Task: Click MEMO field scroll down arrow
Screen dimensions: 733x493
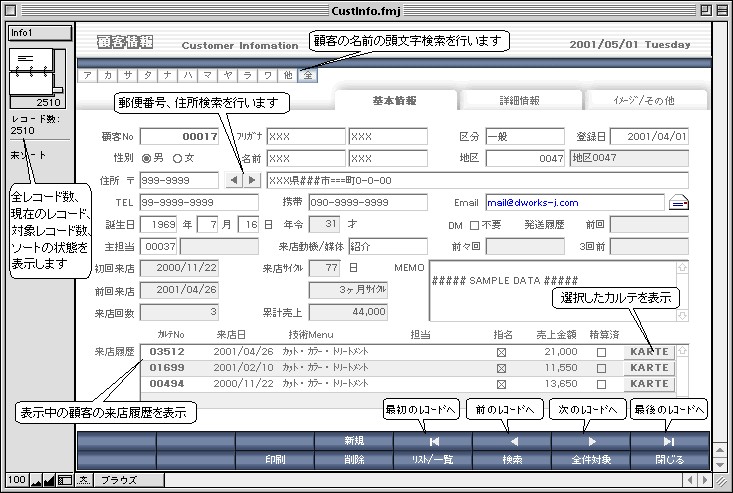Action: [682, 315]
